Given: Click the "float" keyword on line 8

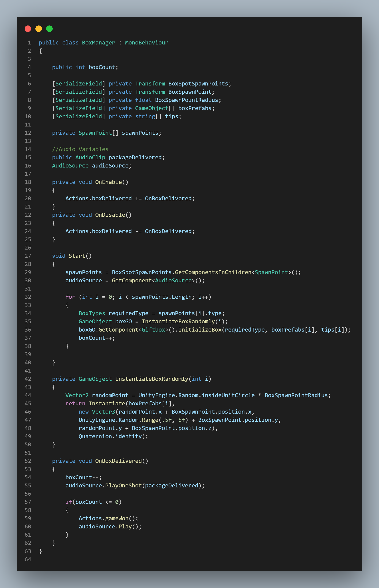Looking at the screenshot, I should [144, 100].
